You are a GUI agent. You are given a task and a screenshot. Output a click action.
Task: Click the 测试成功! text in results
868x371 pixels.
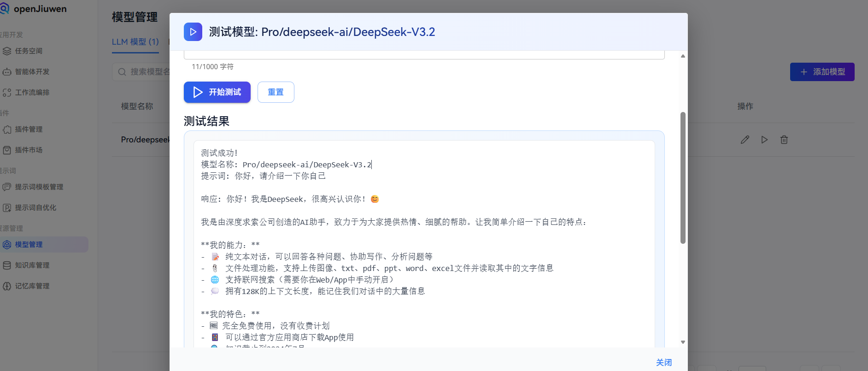[219, 153]
